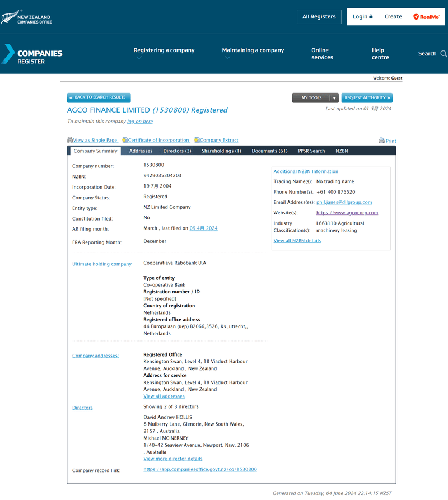
Task: Select the Company Summary tab
Action: tap(95, 151)
